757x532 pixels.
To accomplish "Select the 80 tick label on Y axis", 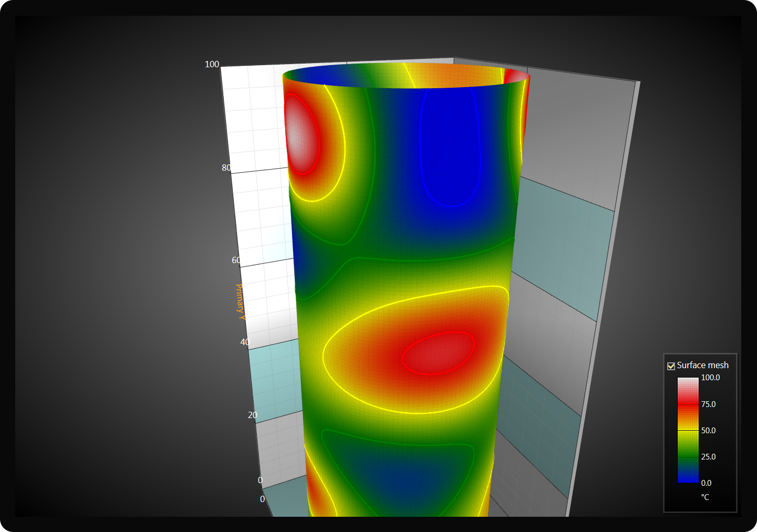I will [x=226, y=168].
